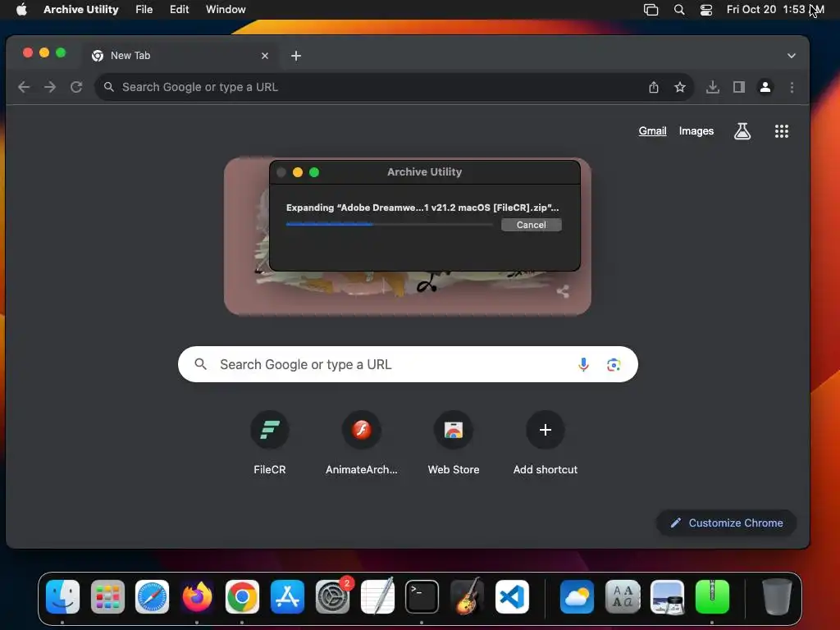Screen dimensions: 840x630
Task: Open the File menu
Action: [144, 9]
